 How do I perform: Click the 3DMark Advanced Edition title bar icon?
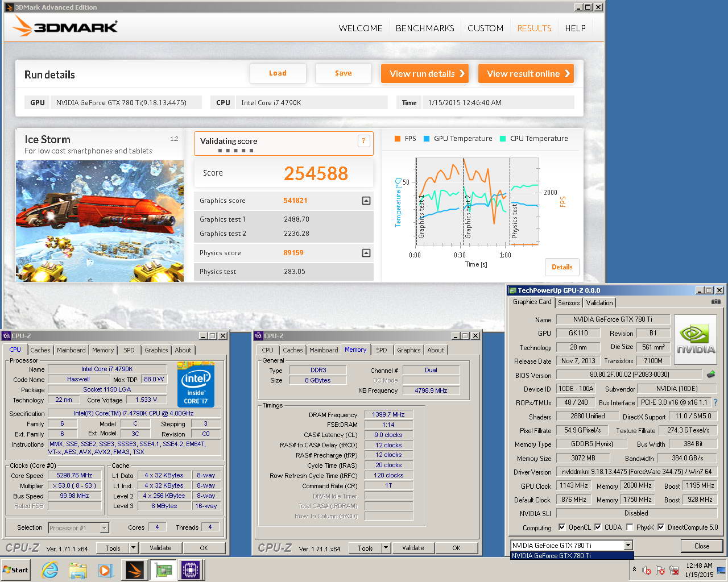tap(9, 7)
